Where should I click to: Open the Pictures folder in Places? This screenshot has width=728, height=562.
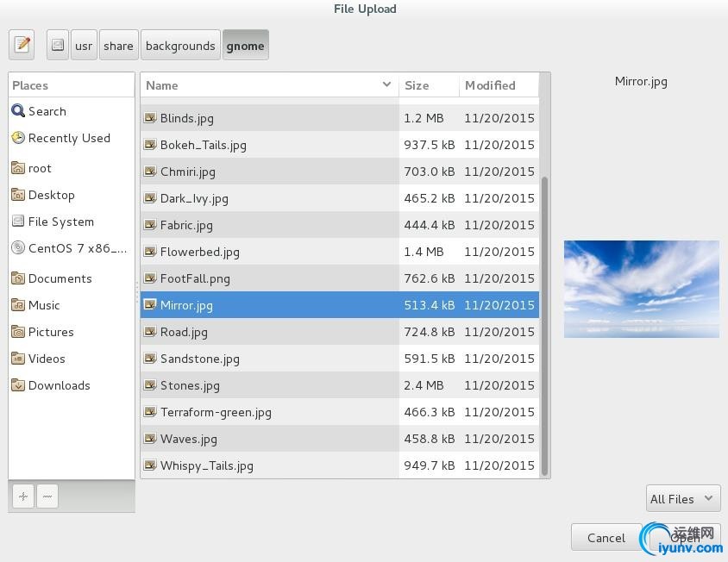(71, 332)
